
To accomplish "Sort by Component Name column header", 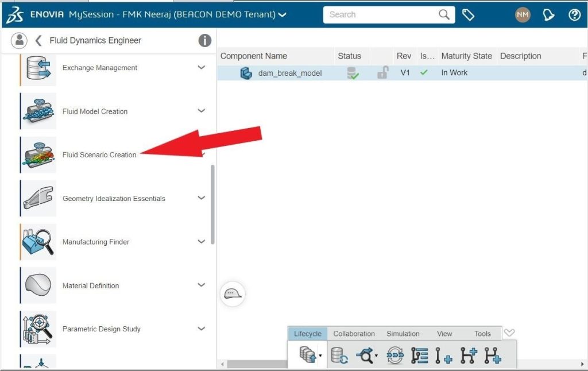I will 253,56.
